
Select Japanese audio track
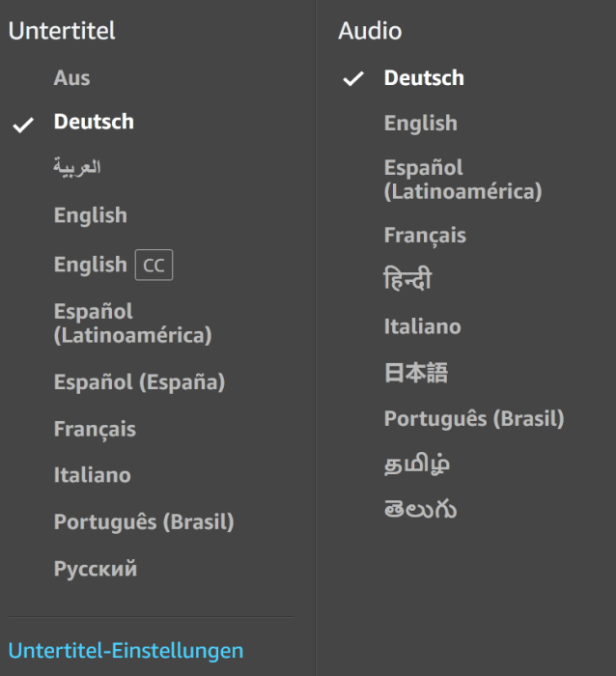(415, 373)
